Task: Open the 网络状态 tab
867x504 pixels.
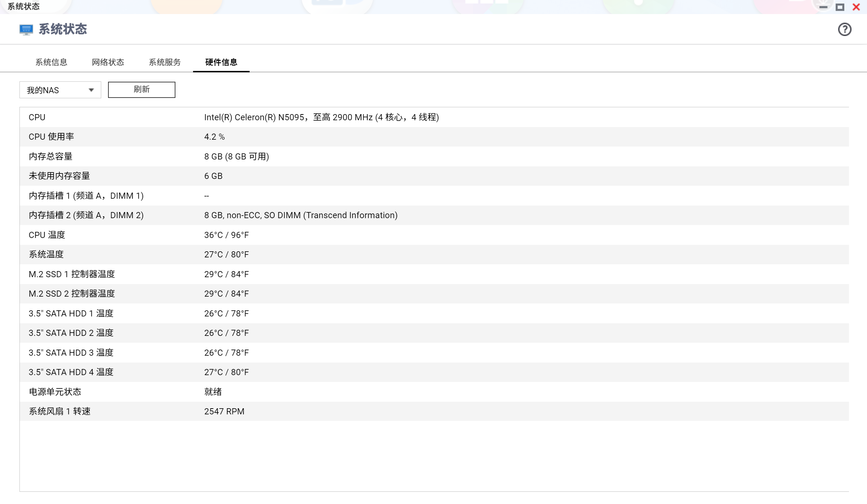Action: (x=108, y=62)
